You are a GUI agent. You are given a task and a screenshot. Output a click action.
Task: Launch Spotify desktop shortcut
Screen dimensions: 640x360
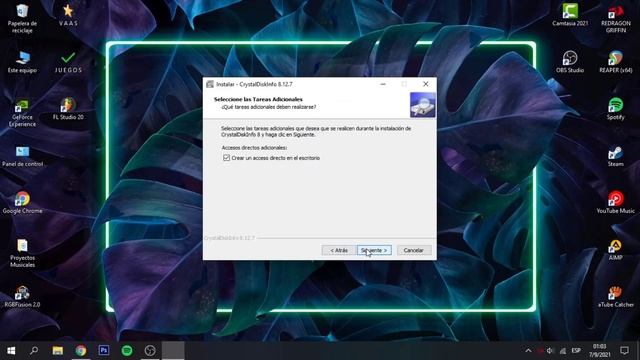[x=616, y=109]
